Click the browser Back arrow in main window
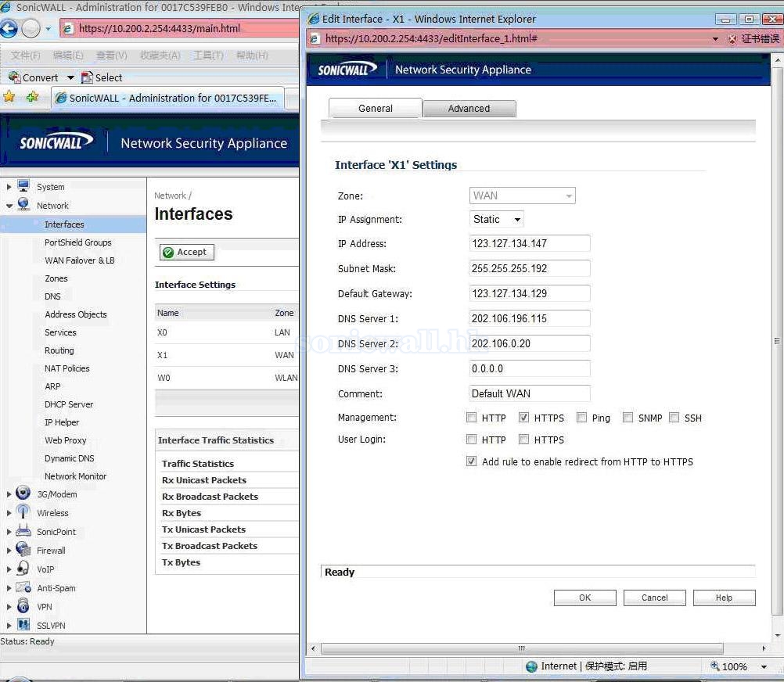 [9, 28]
